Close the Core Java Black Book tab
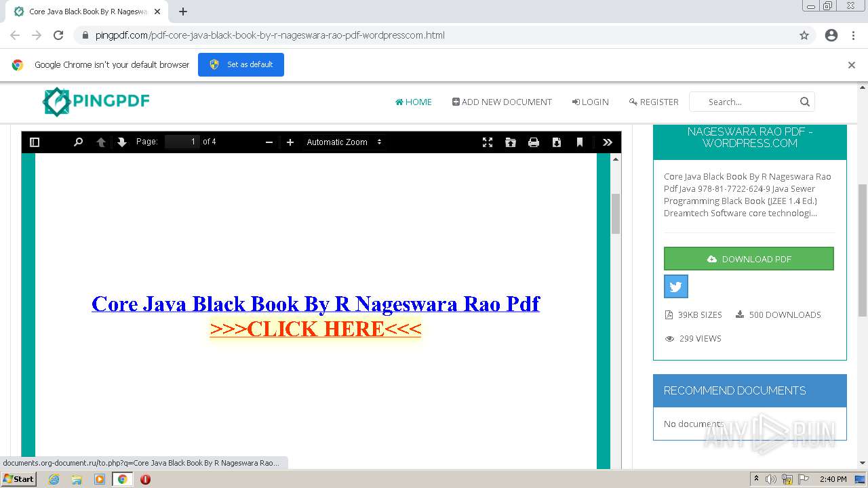The height and width of the screenshot is (488, 868). 157,12
